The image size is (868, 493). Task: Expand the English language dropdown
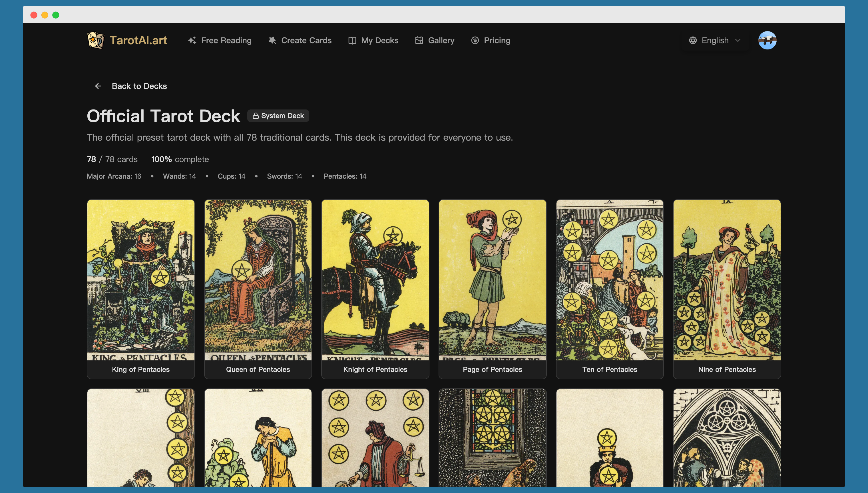[x=716, y=40]
